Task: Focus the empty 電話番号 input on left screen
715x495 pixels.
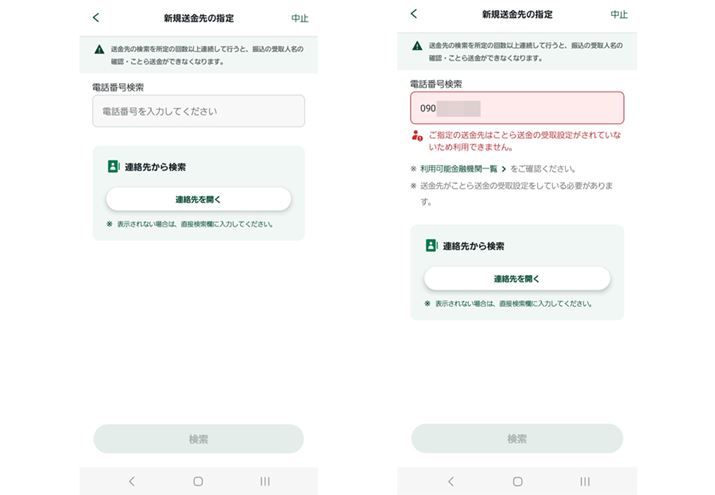Action: click(198, 111)
